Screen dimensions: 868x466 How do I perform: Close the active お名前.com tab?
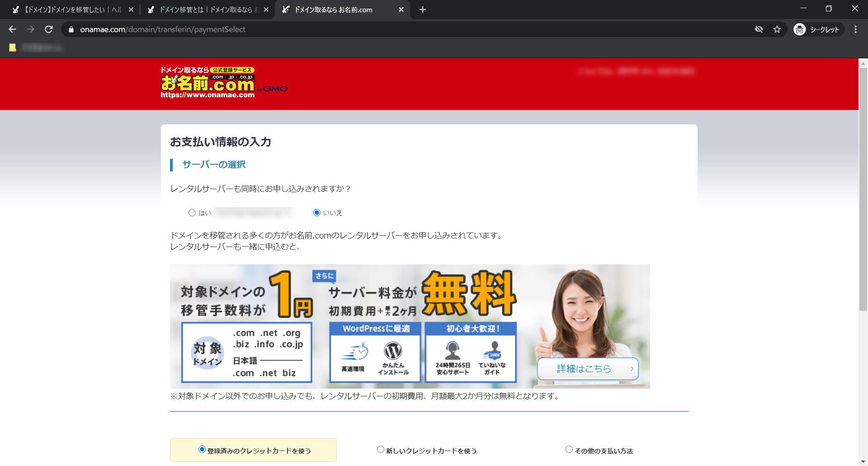401,10
